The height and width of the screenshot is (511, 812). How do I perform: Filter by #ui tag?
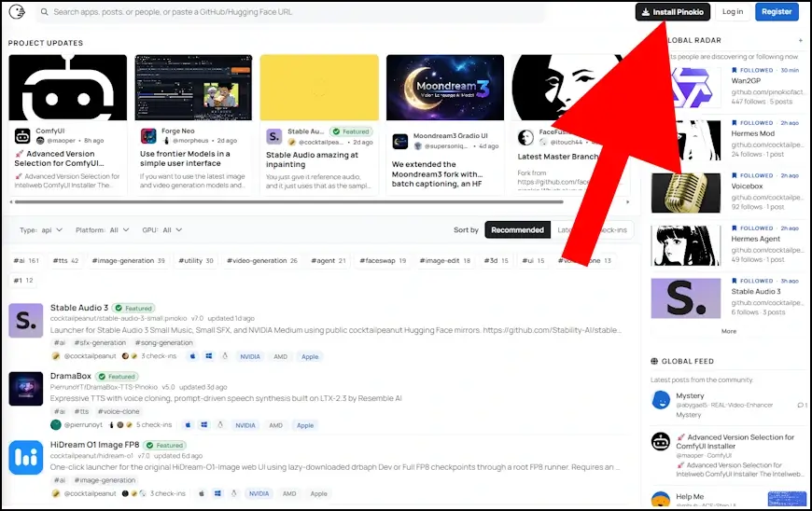533,261
